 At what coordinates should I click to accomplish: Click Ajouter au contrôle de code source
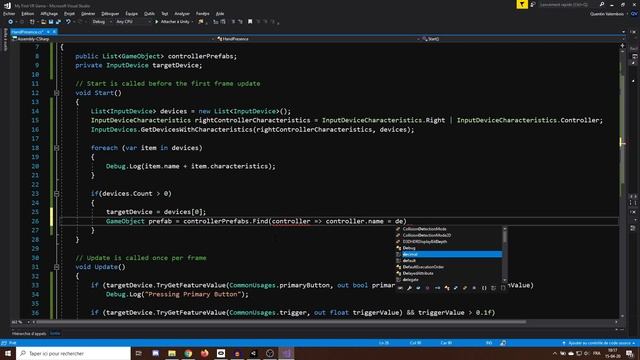(x=599, y=343)
